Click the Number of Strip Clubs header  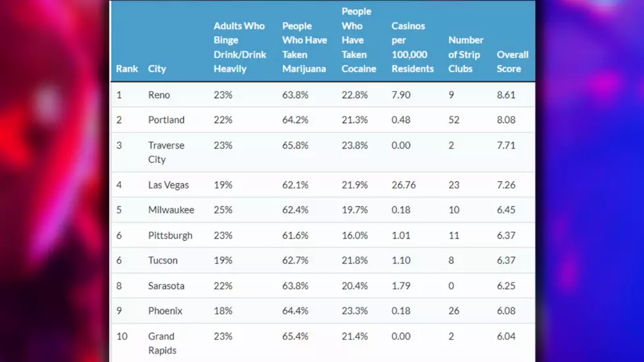pos(466,54)
